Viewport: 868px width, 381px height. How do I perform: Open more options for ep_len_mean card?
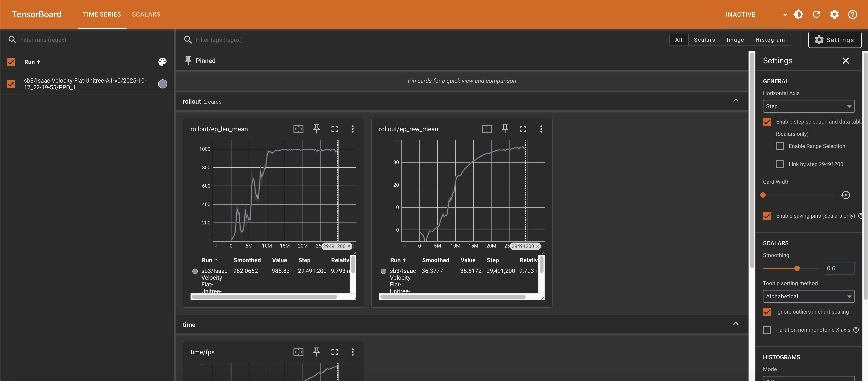[353, 129]
